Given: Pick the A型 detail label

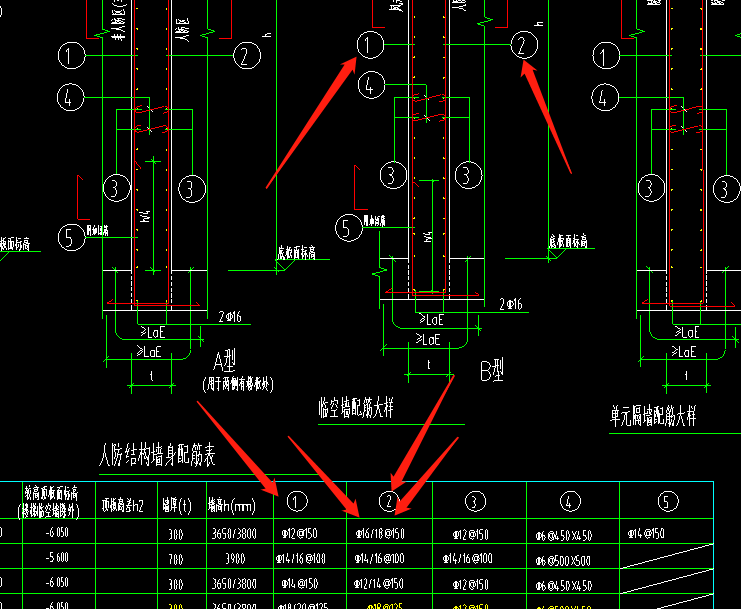Looking at the screenshot, I should 224,361.
